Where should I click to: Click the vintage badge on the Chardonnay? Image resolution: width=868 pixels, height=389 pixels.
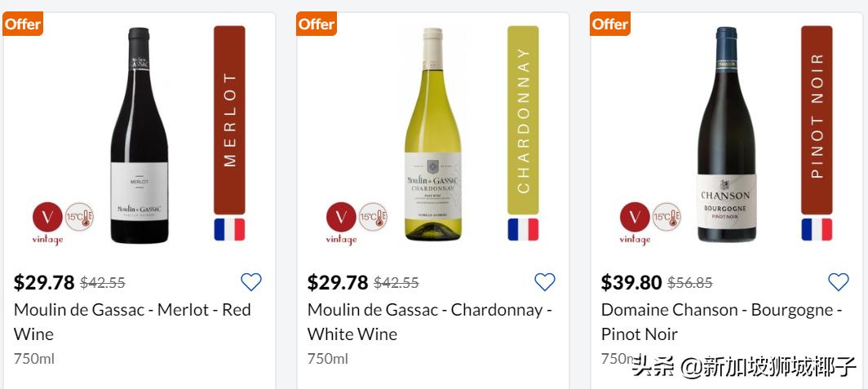click(x=341, y=219)
